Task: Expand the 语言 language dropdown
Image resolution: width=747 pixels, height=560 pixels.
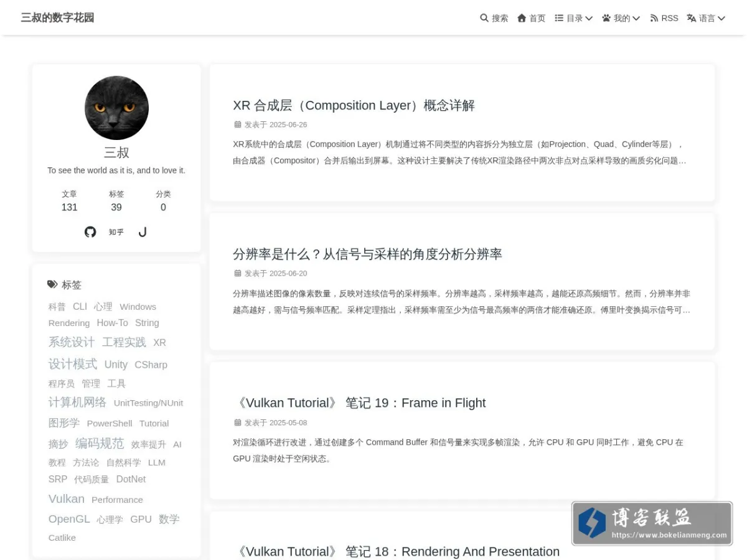Action: coord(706,18)
